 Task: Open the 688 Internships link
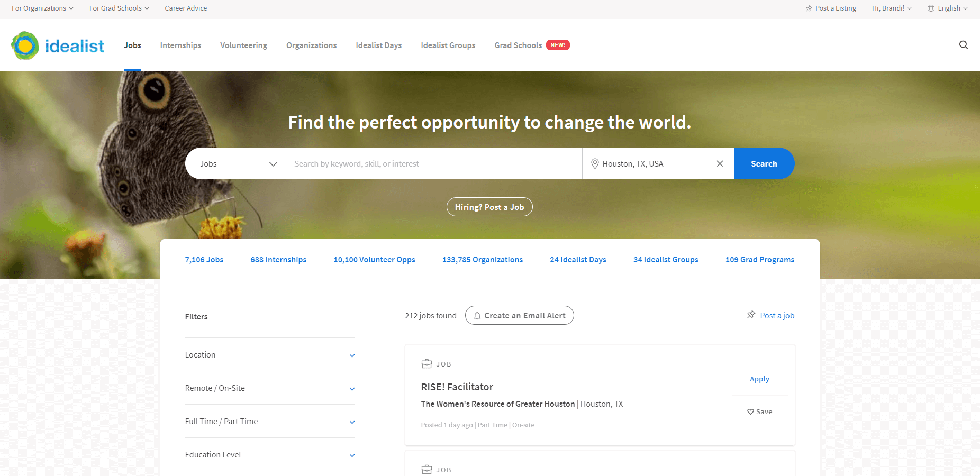pyautogui.click(x=278, y=260)
